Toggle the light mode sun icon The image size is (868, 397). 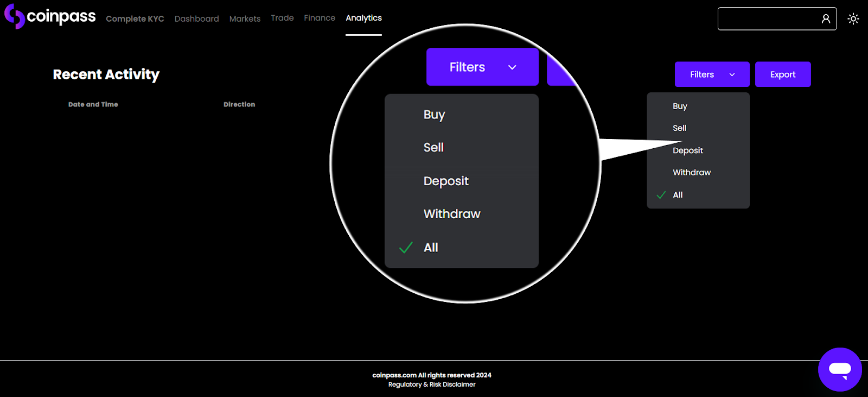click(853, 19)
